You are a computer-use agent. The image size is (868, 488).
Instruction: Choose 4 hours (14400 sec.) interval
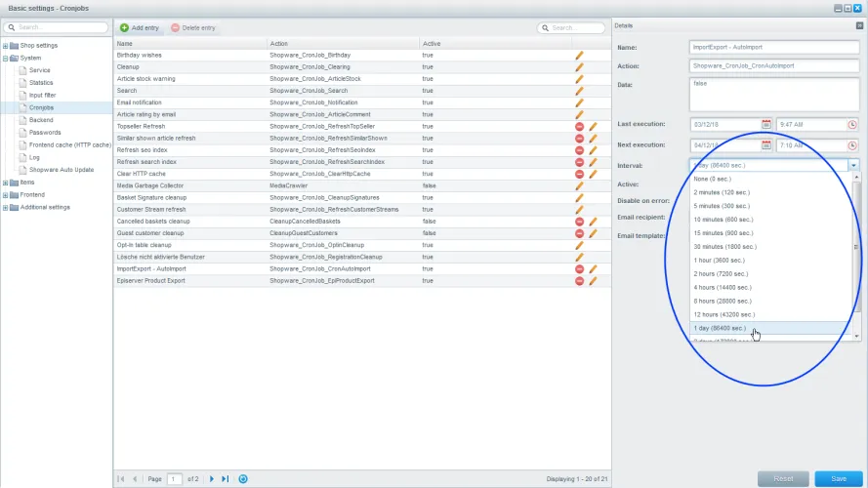pyautogui.click(x=769, y=287)
